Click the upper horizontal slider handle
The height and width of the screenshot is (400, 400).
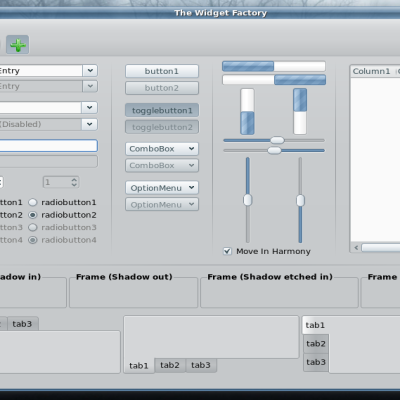277,140
